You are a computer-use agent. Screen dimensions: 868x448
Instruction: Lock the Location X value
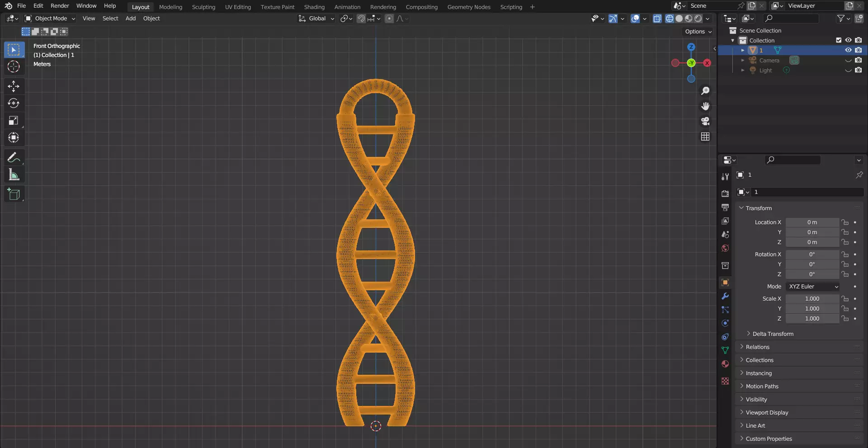(x=844, y=222)
